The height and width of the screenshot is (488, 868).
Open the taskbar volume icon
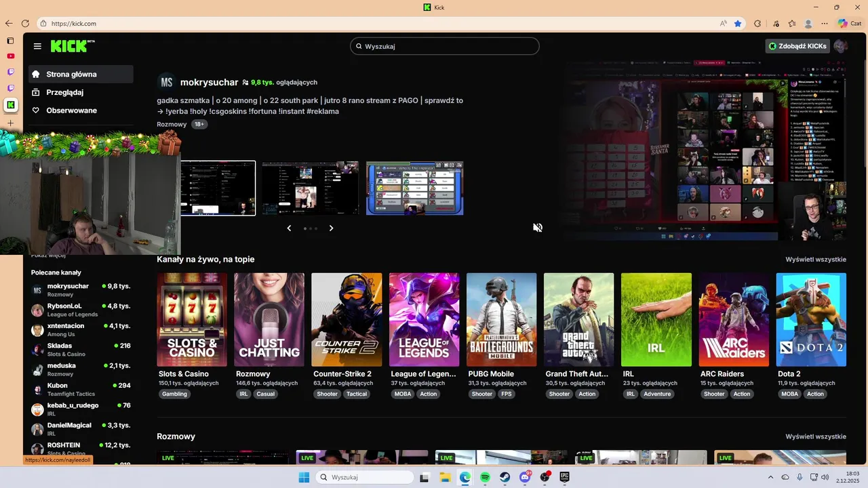coord(825,477)
